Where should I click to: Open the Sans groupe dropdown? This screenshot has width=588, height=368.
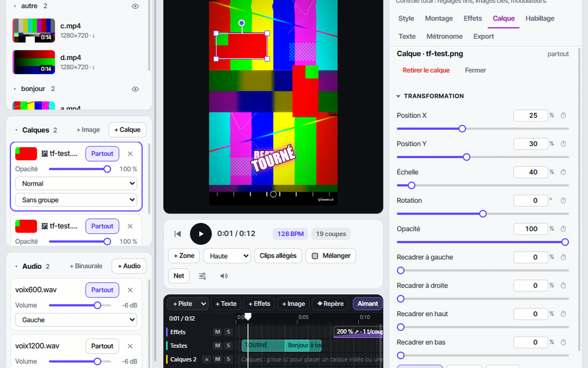pyautogui.click(x=76, y=200)
